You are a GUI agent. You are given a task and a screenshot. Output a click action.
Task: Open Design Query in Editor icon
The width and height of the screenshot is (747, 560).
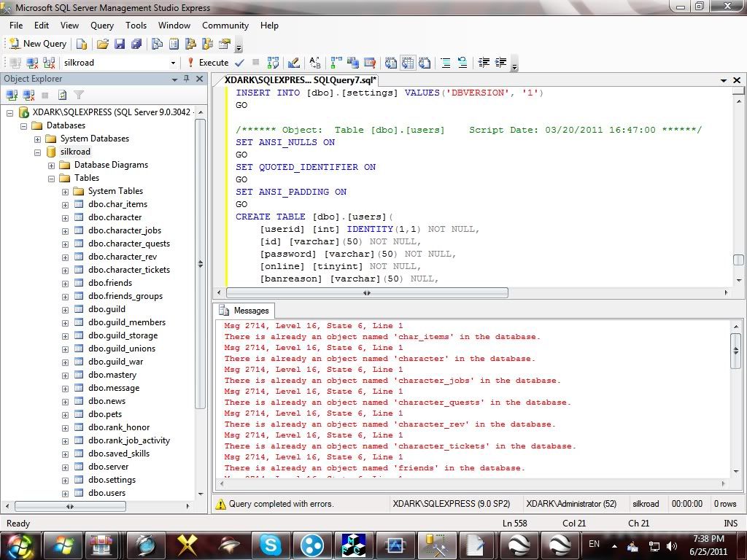point(294,63)
